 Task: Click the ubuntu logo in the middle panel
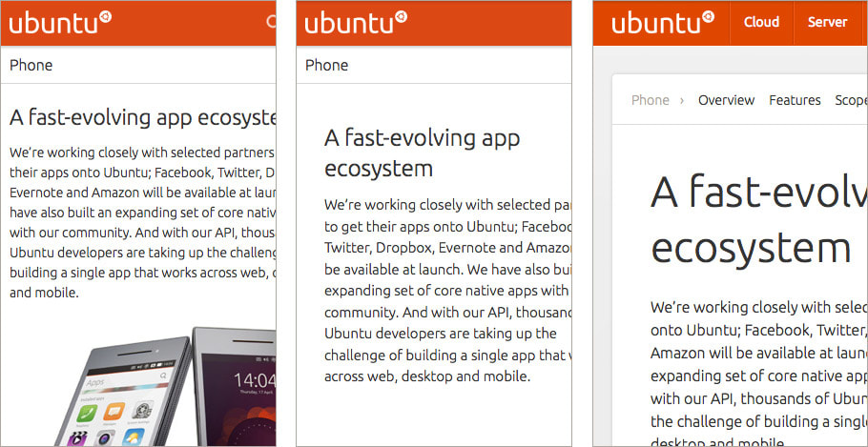(x=356, y=23)
